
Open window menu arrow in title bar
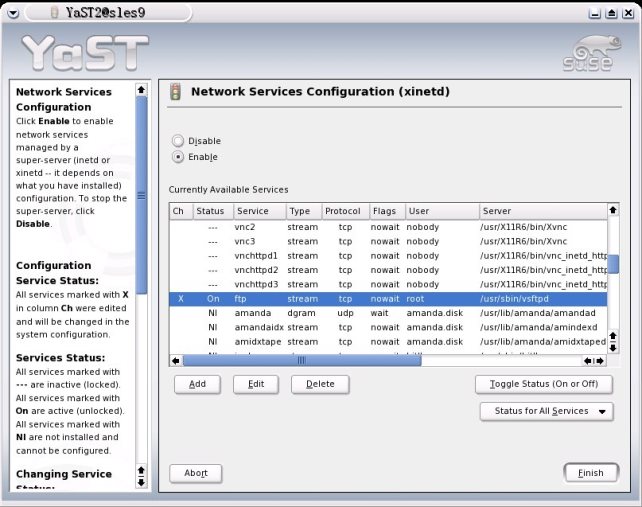pos(13,13)
